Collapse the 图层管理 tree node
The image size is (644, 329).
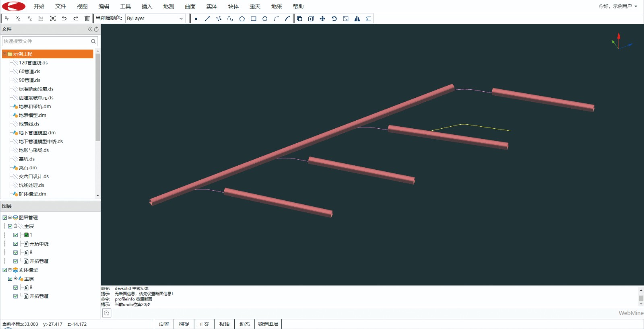coord(10,218)
